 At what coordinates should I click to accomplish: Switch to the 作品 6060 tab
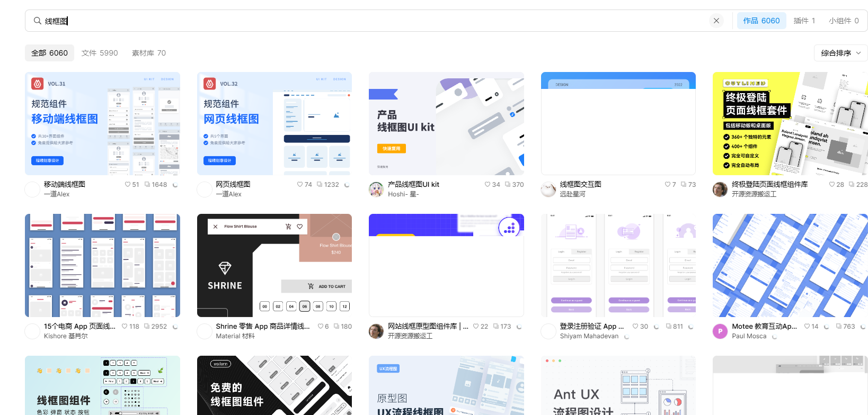tap(761, 21)
